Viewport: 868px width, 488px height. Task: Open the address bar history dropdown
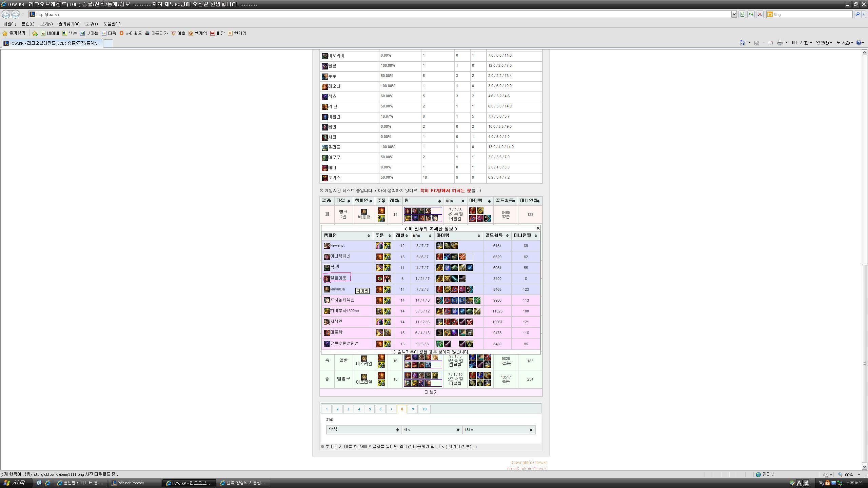(x=734, y=14)
